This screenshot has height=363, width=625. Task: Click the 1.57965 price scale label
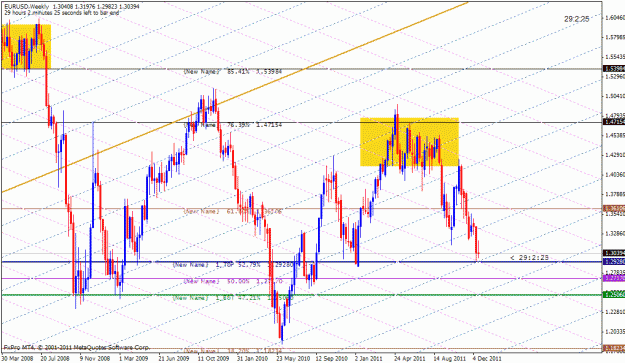point(615,37)
